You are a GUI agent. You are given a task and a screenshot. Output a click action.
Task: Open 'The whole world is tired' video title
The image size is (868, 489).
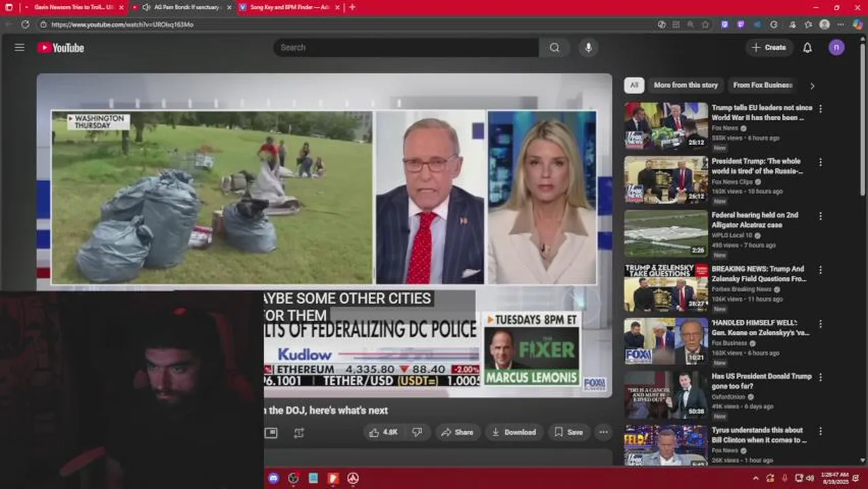click(756, 166)
